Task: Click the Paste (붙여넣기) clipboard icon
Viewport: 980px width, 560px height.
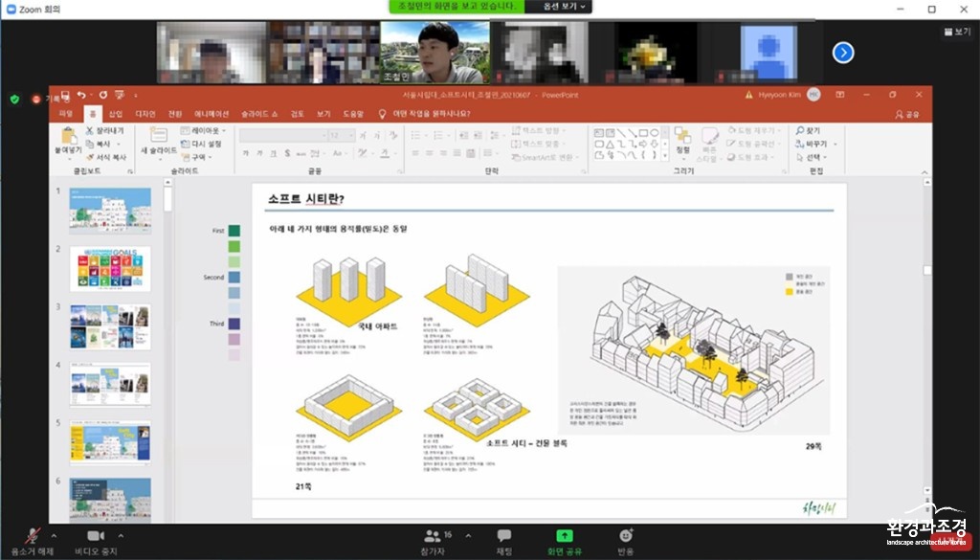Action: (69, 136)
